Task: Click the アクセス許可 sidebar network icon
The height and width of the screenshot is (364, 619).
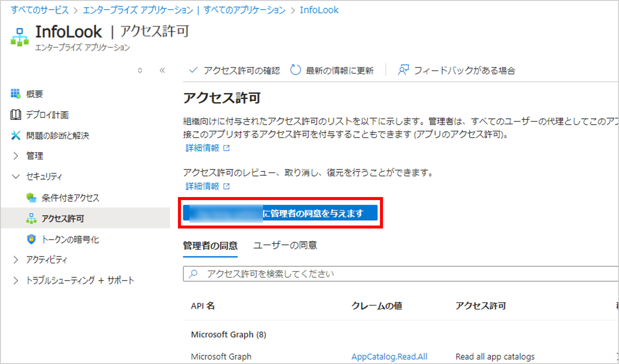Action: click(31, 218)
